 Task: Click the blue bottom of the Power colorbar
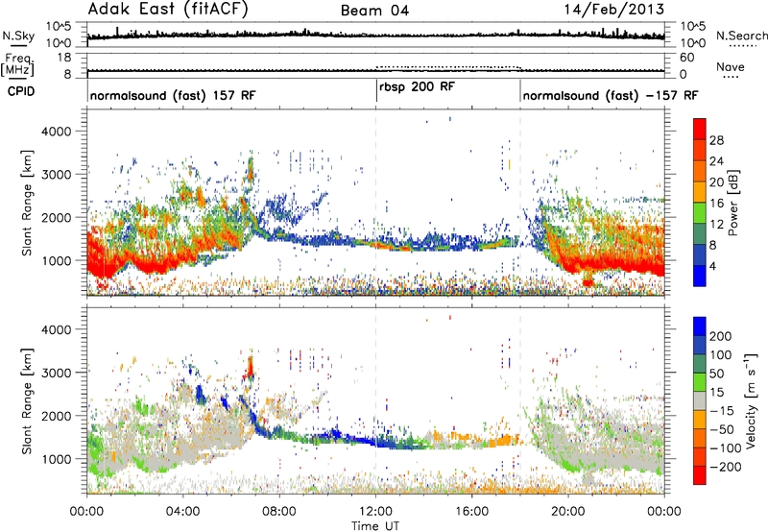pyautogui.click(x=700, y=276)
